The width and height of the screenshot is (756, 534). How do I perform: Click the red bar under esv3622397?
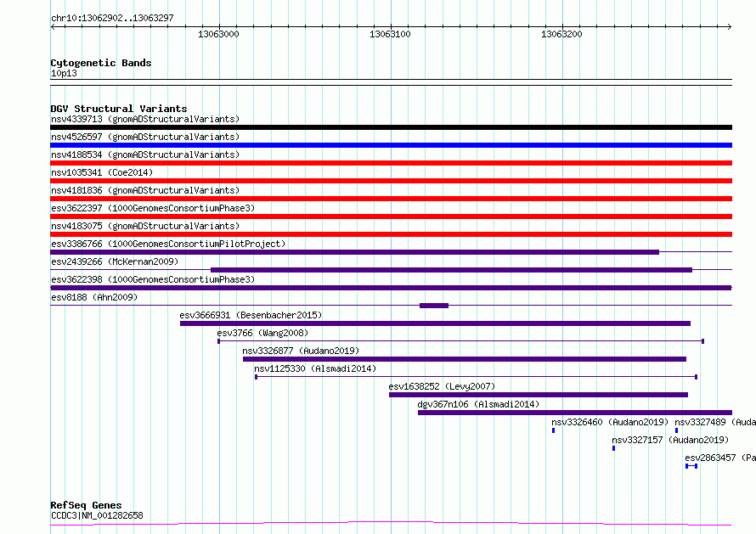click(391, 216)
